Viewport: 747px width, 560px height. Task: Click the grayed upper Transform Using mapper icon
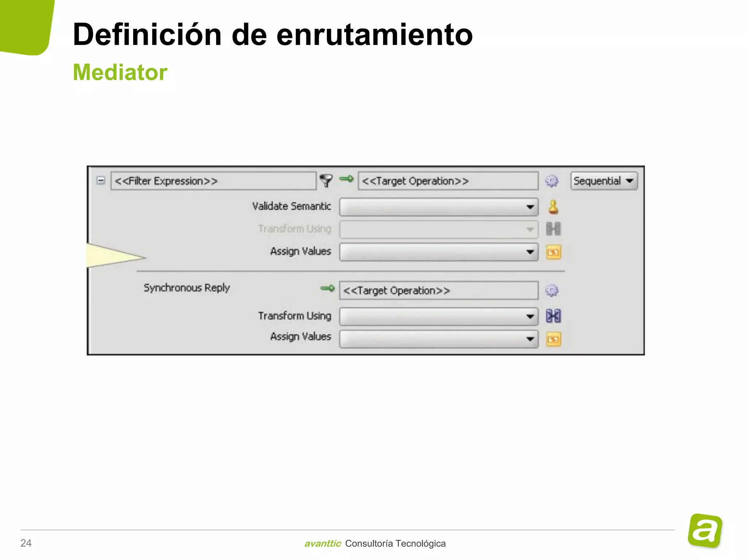click(553, 229)
